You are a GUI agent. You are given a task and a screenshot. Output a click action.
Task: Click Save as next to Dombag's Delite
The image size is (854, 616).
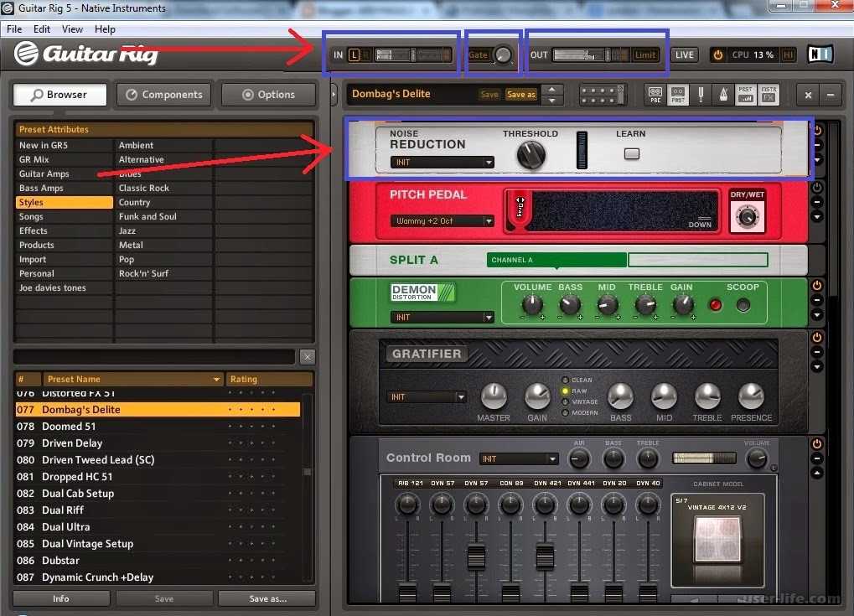tap(520, 94)
